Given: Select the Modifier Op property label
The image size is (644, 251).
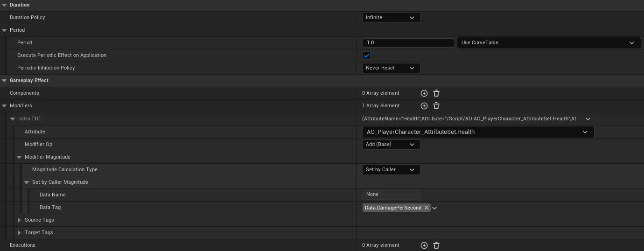Looking at the screenshot, I should tap(38, 144).
